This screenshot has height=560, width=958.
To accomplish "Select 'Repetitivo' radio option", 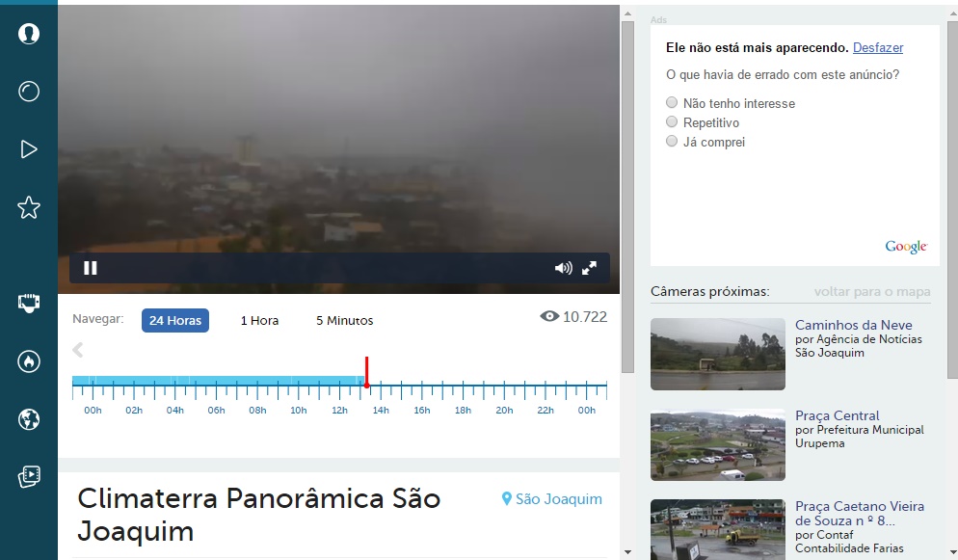I will tap(672, 121).
